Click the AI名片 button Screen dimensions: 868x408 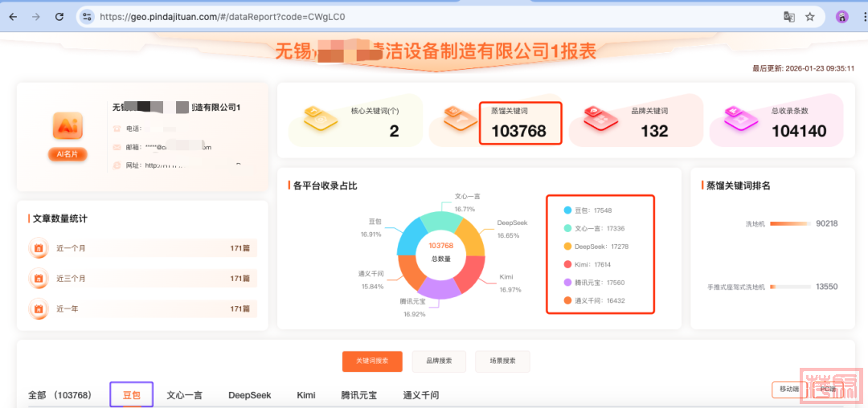coord(68,154)
